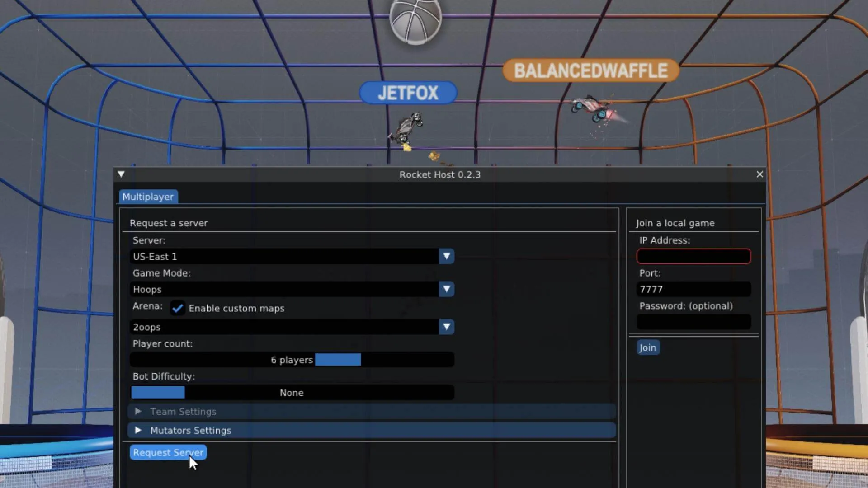Click the BALANCEDWAFFLE player nameplate

pos(590,71)
